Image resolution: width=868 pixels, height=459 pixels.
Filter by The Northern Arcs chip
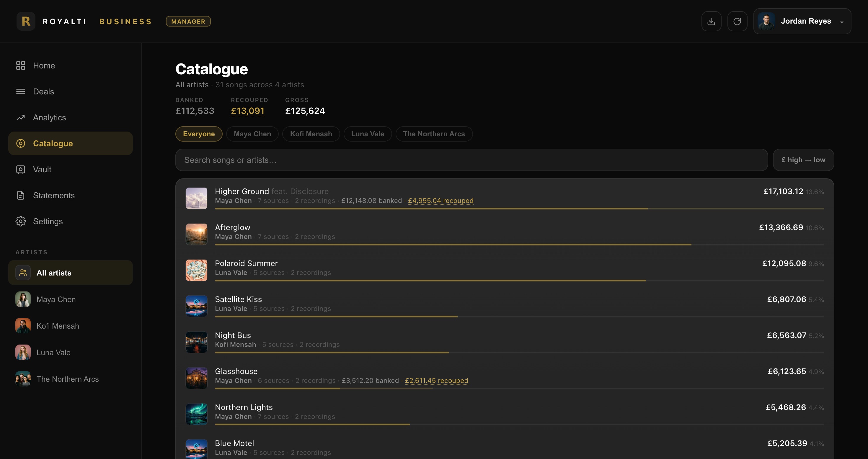(x=434, y=134)
